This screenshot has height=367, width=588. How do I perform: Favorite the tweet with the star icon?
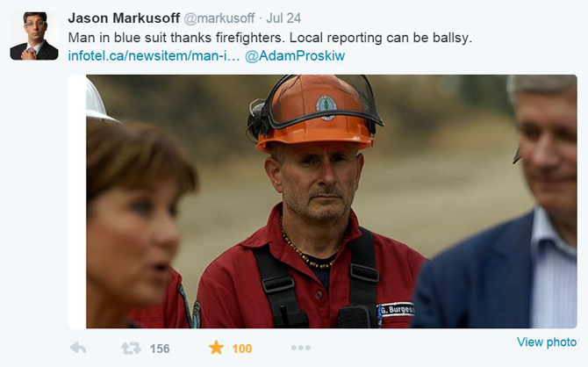(x=216, y=348)
